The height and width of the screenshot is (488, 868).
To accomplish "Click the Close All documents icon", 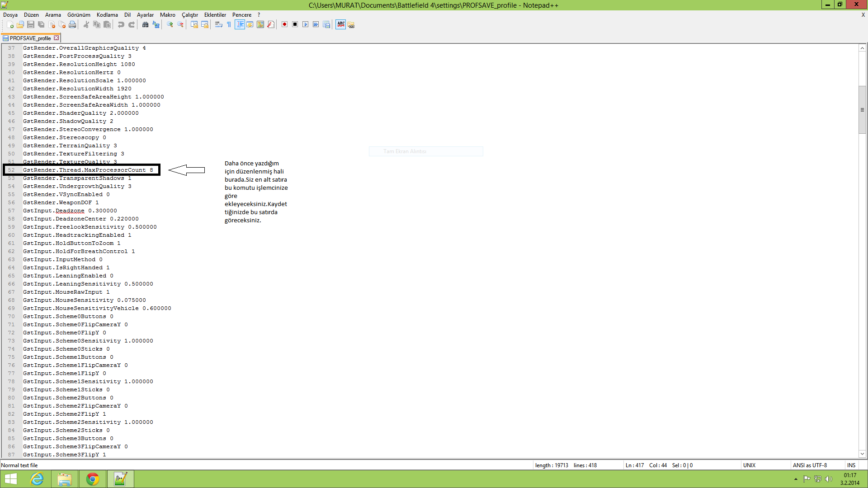I will pyautogui.click(x=62, y=24).
